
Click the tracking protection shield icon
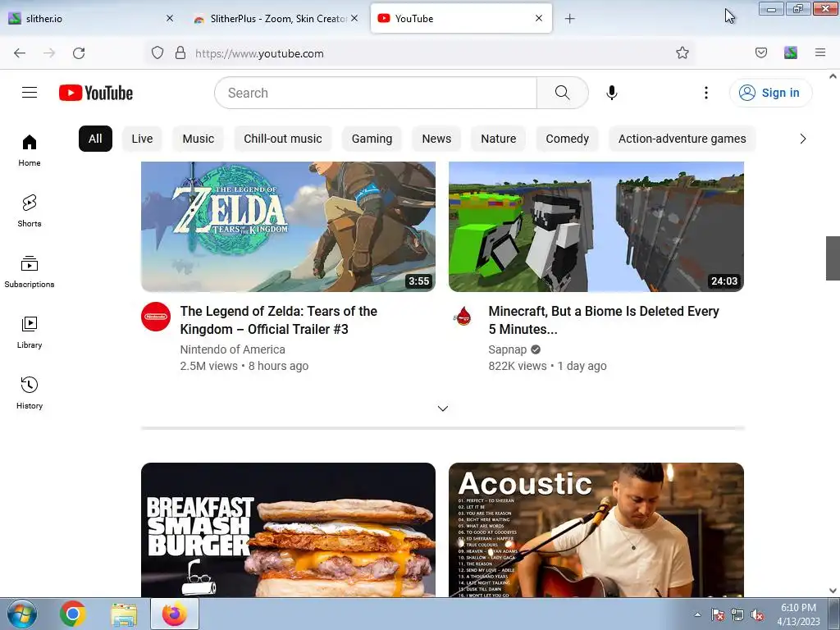point(157,53)
